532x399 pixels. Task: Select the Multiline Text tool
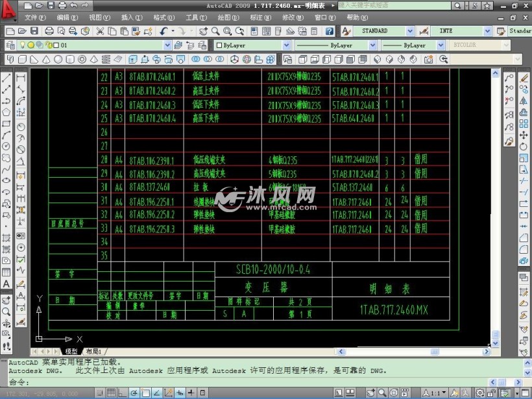pos(6,284)
